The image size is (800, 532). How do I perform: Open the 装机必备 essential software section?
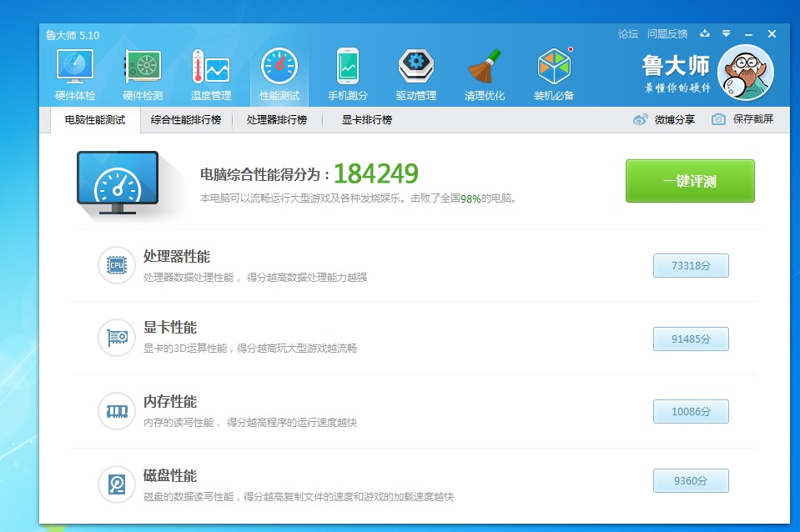pos(554,74)
